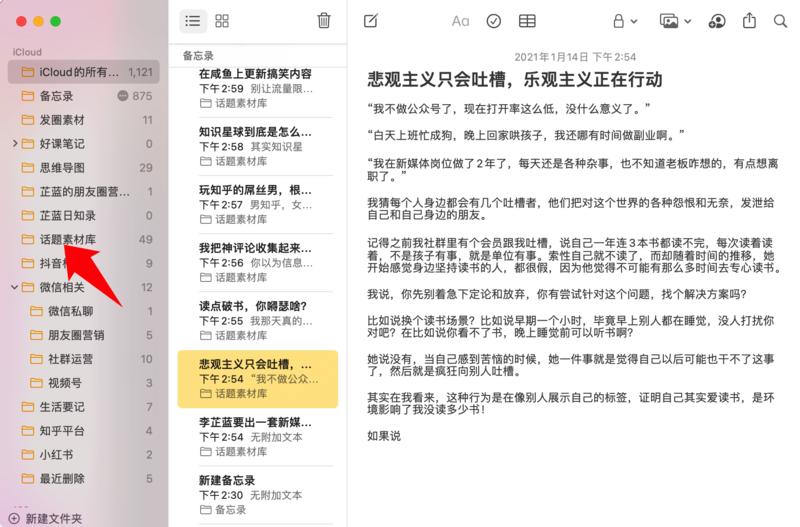Select the iCloud的所有 folder
This screenshot has width=800, height=527.
coord(84,72)
